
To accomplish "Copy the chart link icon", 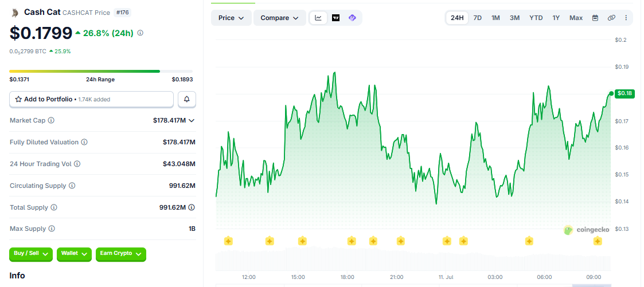I will [x=611, y=18].
